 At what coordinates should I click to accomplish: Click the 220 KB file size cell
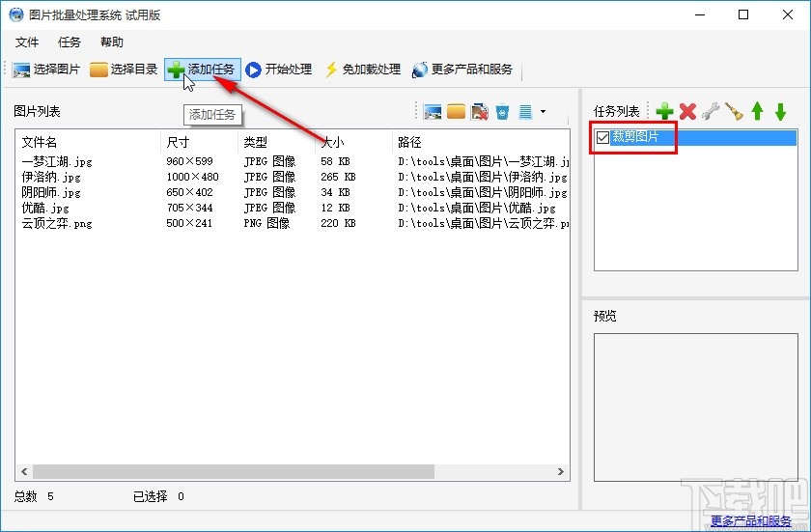pos(338,223)
